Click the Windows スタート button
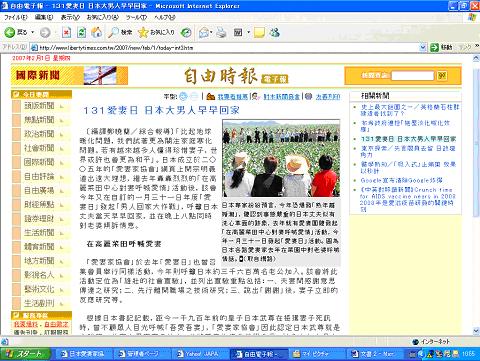The image size is (480, 361). pyautogui.click(x=26, y=354)
